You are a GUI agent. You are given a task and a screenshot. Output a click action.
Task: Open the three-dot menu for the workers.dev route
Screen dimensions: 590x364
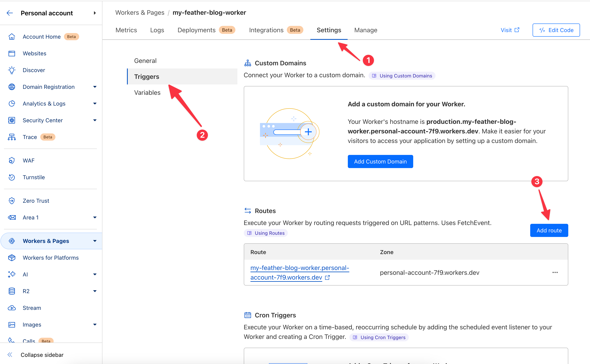point(555,273)
